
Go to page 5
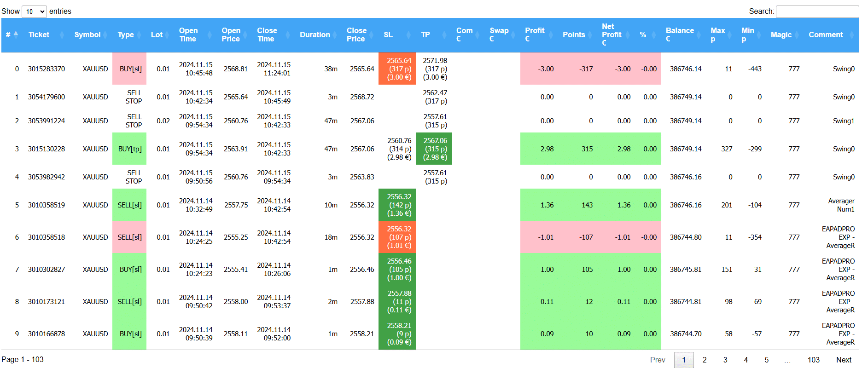click(767, 360)
